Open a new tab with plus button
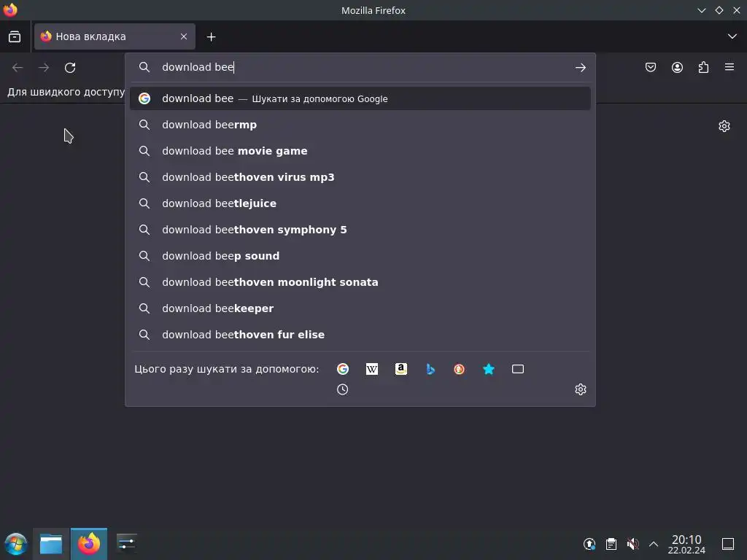This screenshot has height=560, width=747. point(211,36)
